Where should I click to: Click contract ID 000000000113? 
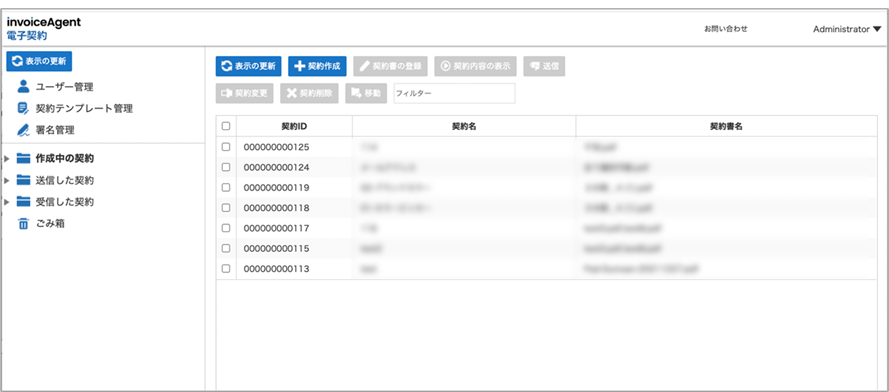277,269
